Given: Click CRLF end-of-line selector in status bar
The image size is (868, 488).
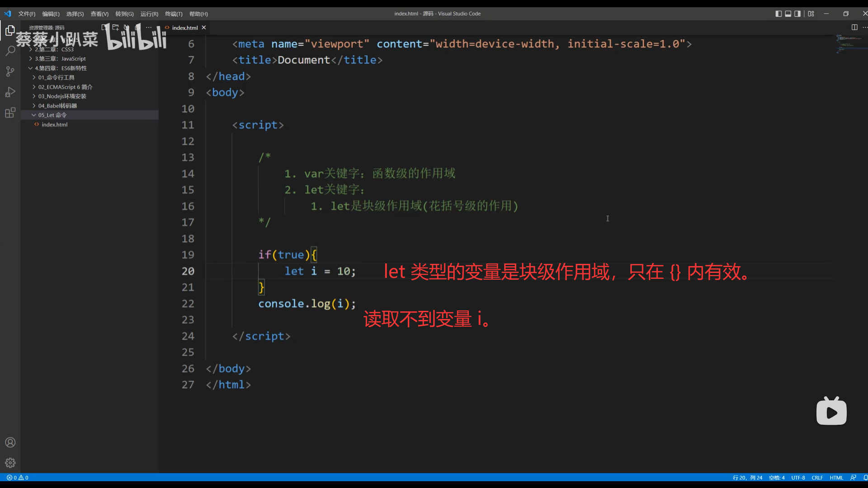Looking at the screenshot, I should point(817,478).
